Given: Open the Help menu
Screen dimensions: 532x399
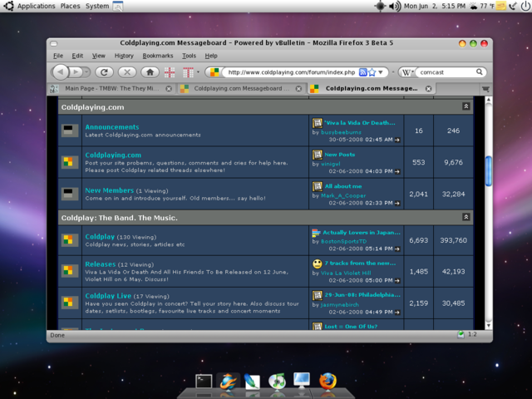Looking at the screenshot, I should [x=211, y=56].
